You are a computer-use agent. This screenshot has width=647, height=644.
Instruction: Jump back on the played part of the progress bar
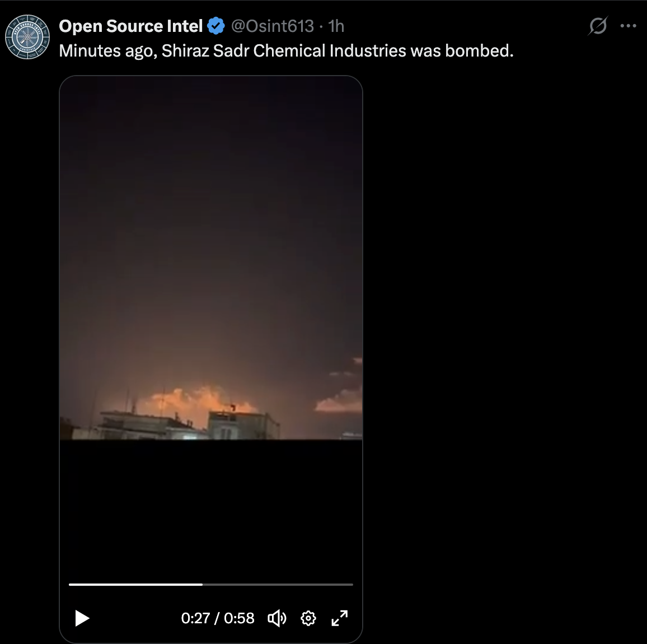[x=136, y=585]
